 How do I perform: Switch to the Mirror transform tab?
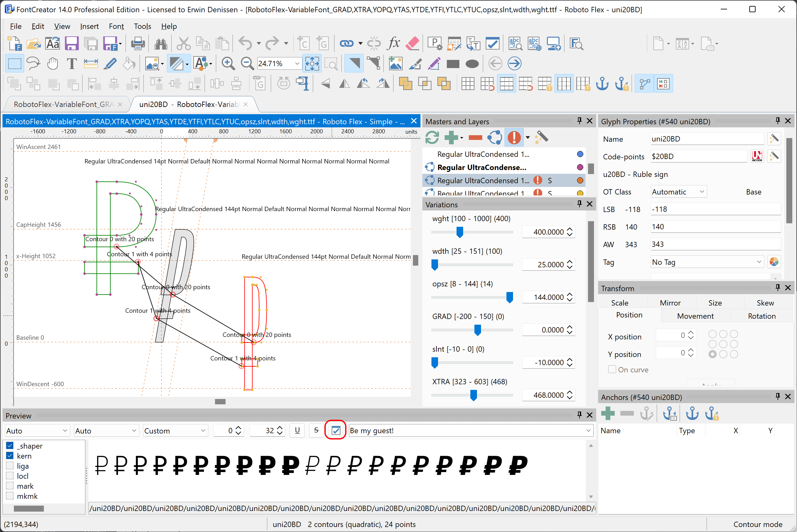(x=670, y=303)
